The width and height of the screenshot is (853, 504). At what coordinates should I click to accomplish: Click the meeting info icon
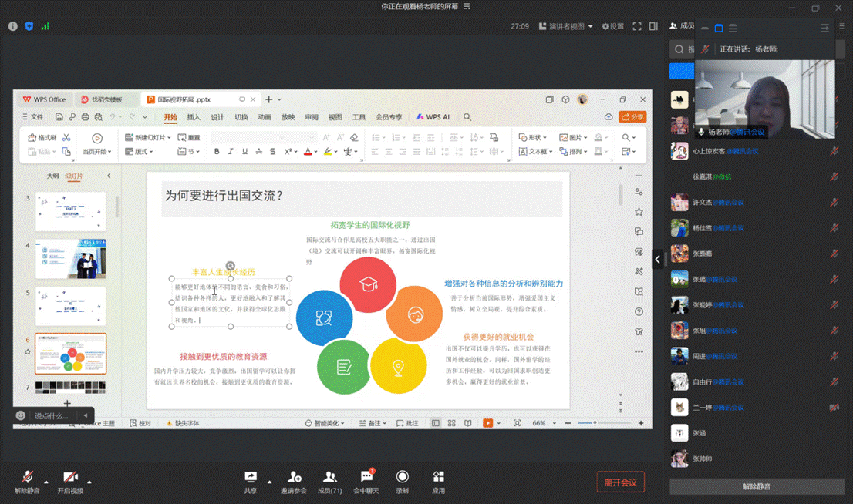click(13, 26)
